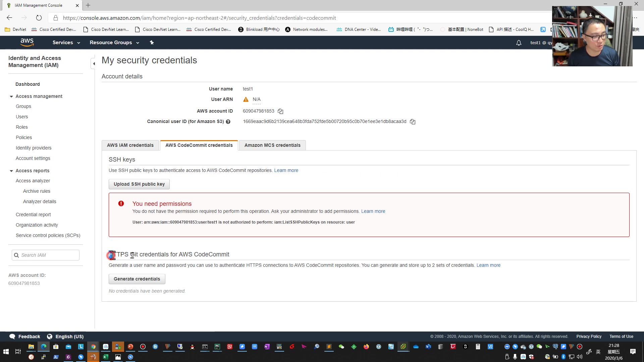
Task: Go to Users in sidebar
Action: tap(22, 117)
